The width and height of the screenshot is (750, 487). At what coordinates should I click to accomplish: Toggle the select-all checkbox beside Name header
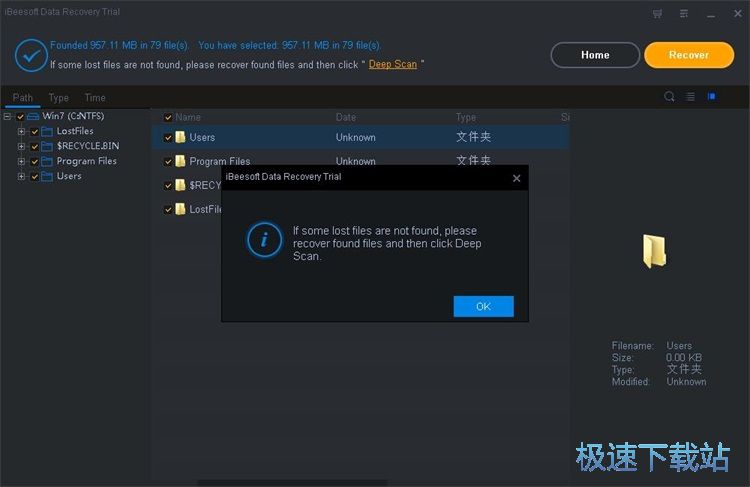tap(168, 117)
